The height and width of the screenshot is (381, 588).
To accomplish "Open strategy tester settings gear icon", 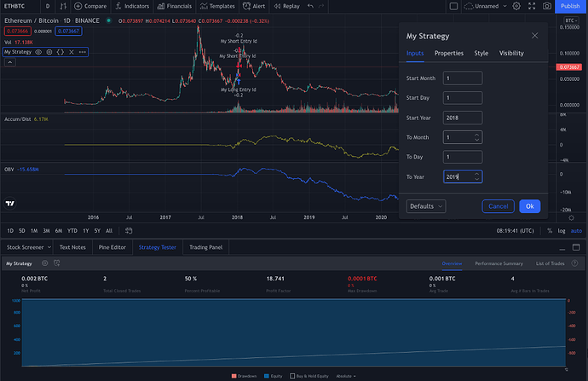I will pyautogui.click(x=44, y=263).
